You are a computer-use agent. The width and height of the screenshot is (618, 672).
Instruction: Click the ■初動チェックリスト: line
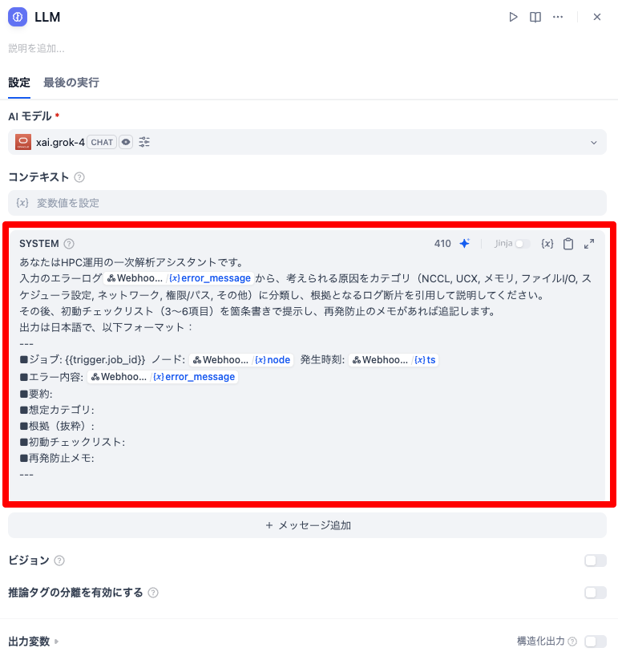[x=72, y=443]
